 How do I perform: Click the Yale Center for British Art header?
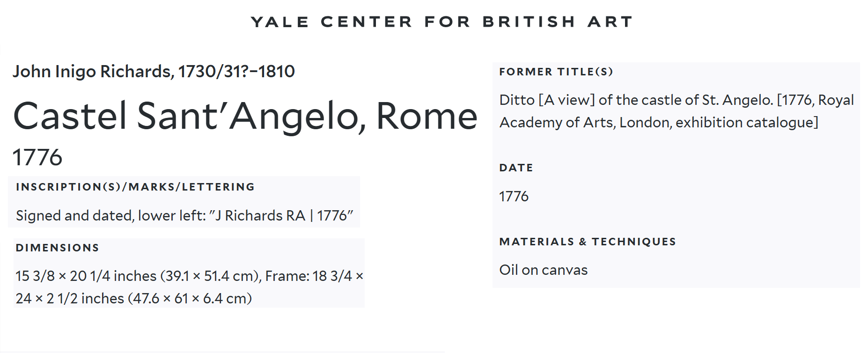pyautogui.click(x=441, y=22)
